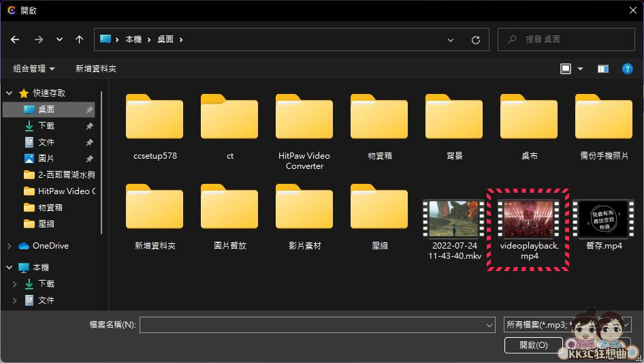
Task: Select the 影片素材 folder
Action: pos(304,217)
